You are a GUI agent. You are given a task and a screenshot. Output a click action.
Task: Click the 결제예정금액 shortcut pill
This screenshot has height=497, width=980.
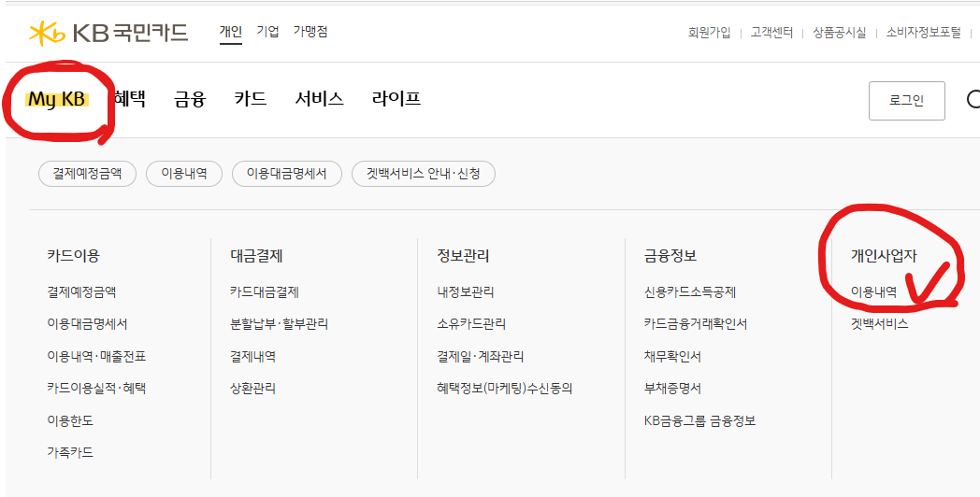coord(88,174)
